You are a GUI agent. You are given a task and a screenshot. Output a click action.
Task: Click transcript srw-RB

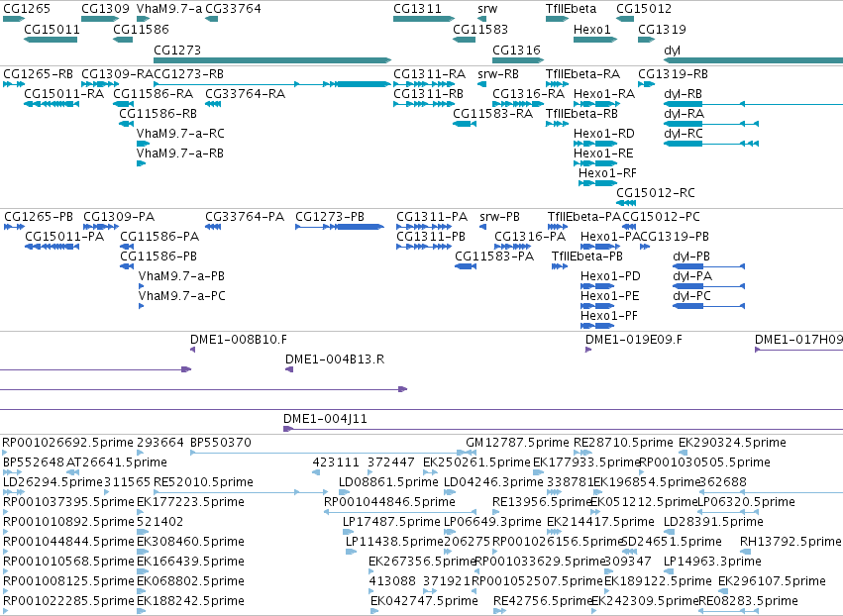tap(498, 73)
